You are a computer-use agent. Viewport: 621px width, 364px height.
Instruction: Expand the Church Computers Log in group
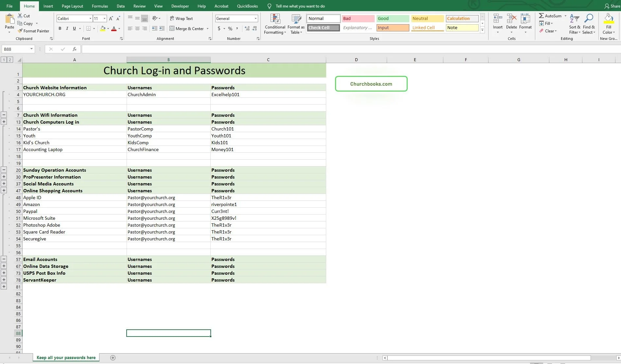tap(4, 121)
